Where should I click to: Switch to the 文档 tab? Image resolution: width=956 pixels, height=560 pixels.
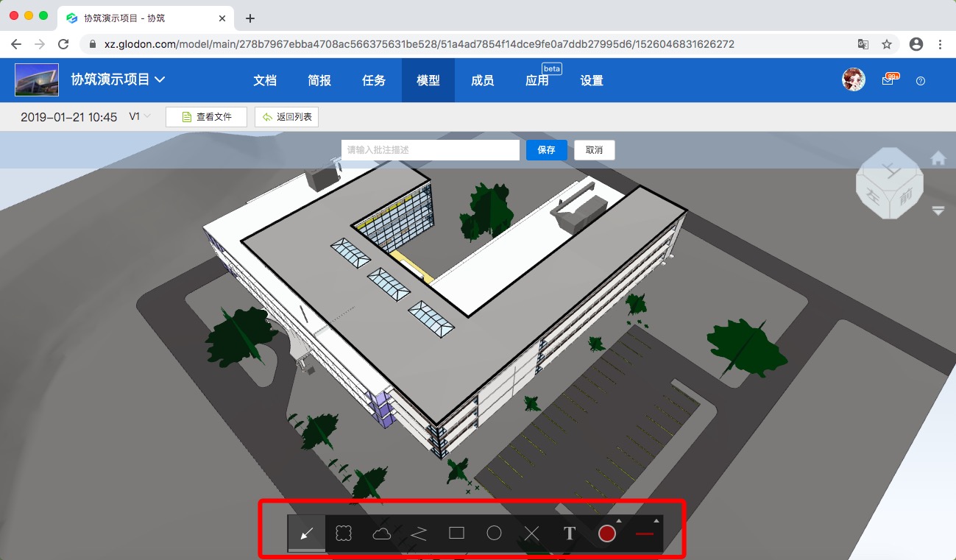coord(265,80)
